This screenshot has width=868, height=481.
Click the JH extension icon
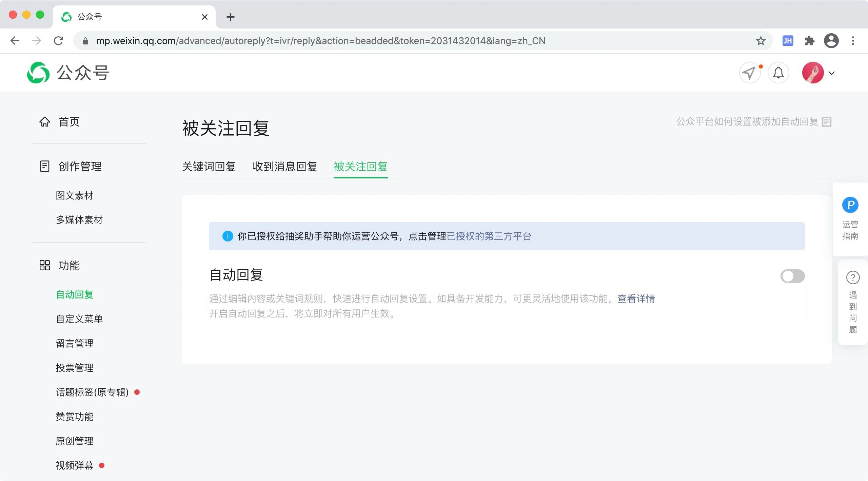[x=787, y=41]
